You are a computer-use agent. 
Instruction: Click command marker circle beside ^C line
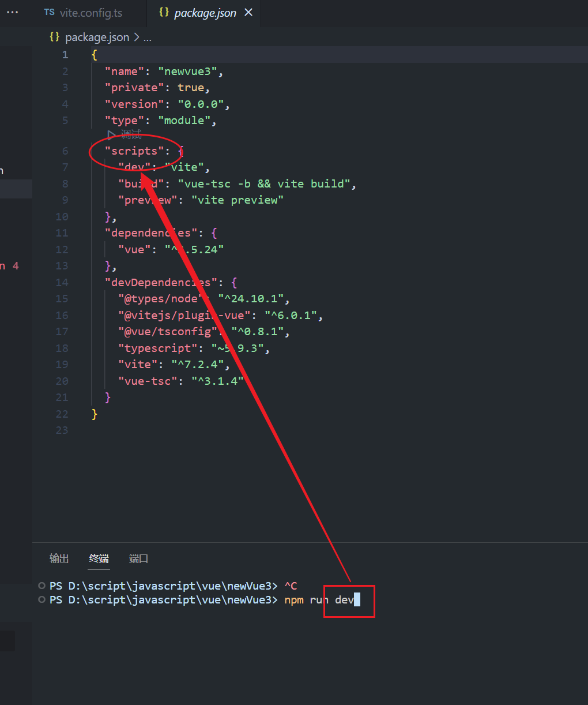[x=42, y=586]
